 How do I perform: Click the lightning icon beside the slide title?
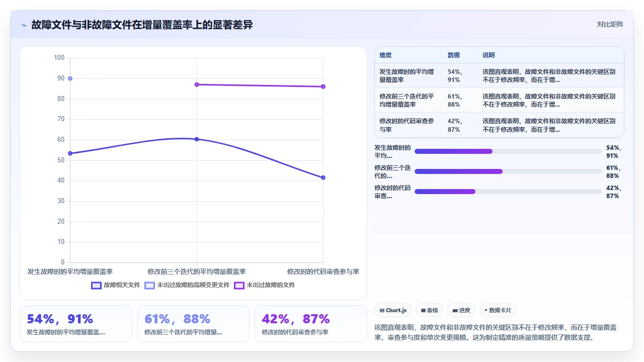pyautogui.click(x=24, y=25)
